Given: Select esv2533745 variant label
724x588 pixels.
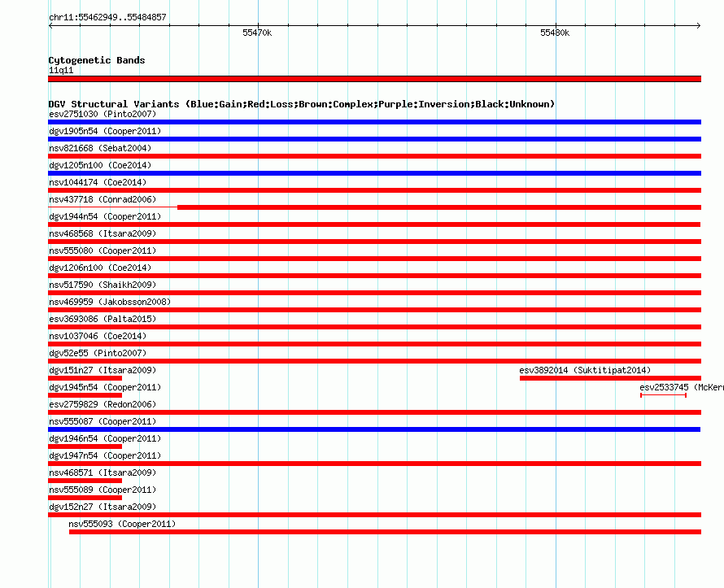Looking at the screenshot, I should pos(682,387).
